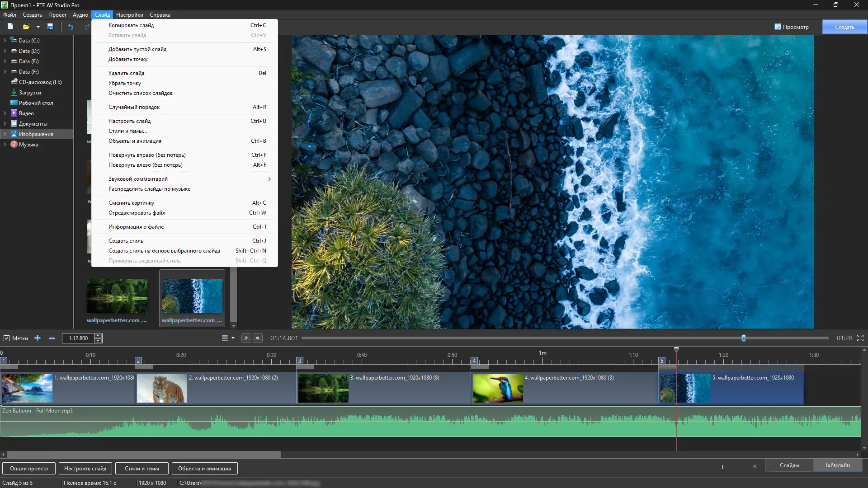Click the Просмотр preview button
The width and height of the screenshot is (868, 488).
(791, 27)
